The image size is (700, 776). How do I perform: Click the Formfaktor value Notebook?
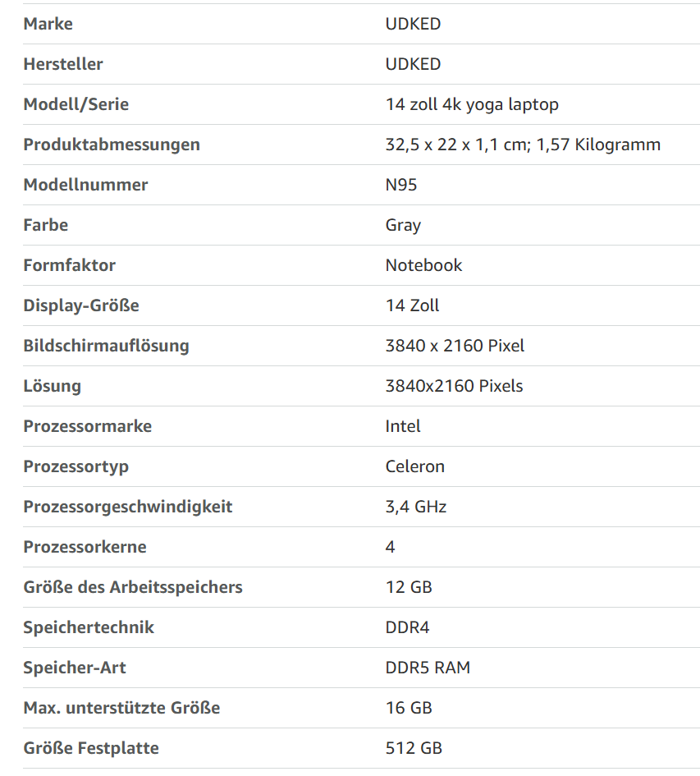[x=423, y=265]
